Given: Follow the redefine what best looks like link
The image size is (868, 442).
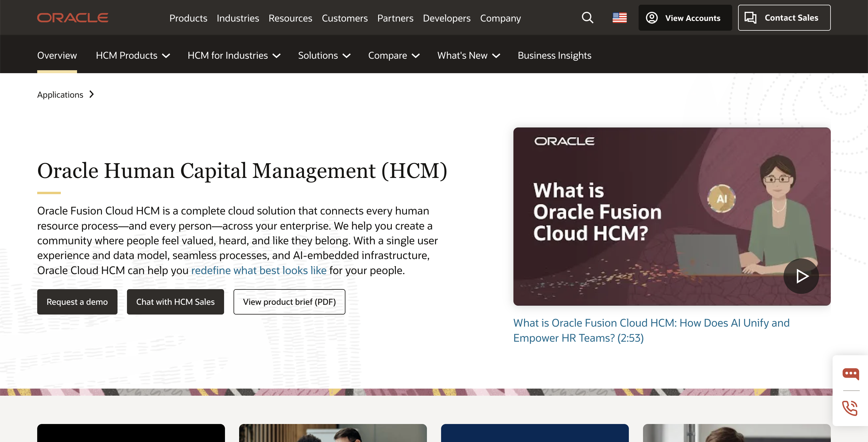Looking at the screenshot, I should [x=258, y=270].
